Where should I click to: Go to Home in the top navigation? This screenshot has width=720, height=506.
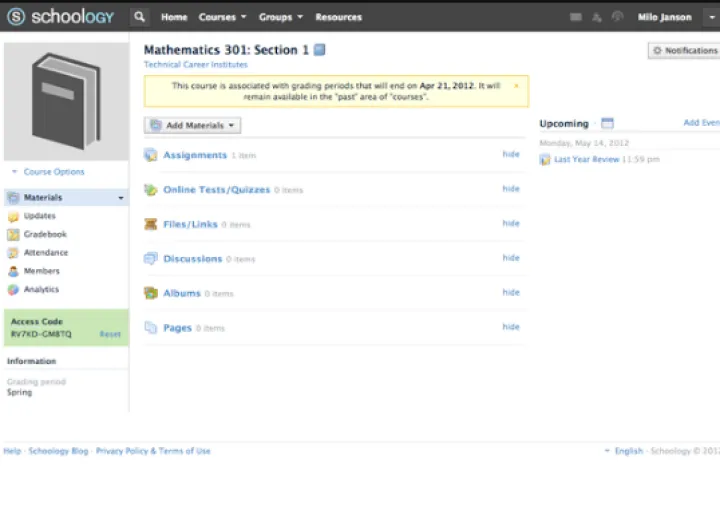[174, 17]
